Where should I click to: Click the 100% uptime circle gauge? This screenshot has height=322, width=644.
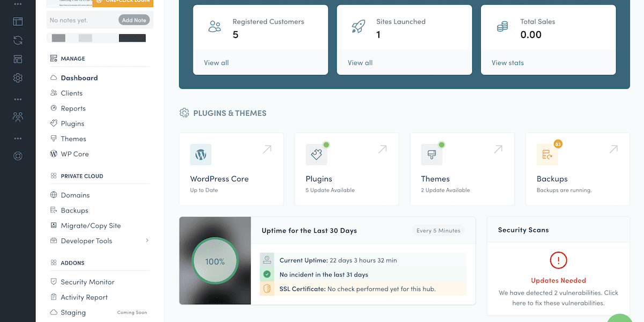tap(215, 262)
